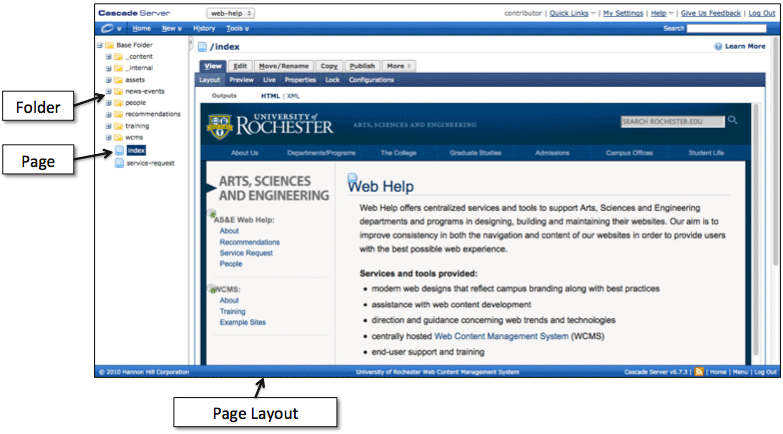The height and width of the screenshot is (434, 783).
Task: Open the Quick Links dropdown
Action: tap(572, 13)
